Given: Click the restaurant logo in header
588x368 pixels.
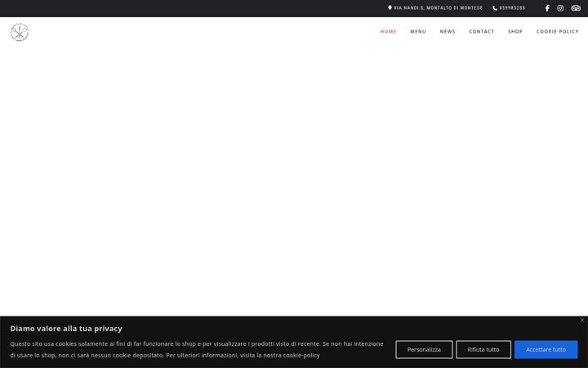Looking at the screenshot, I should 20,32.
